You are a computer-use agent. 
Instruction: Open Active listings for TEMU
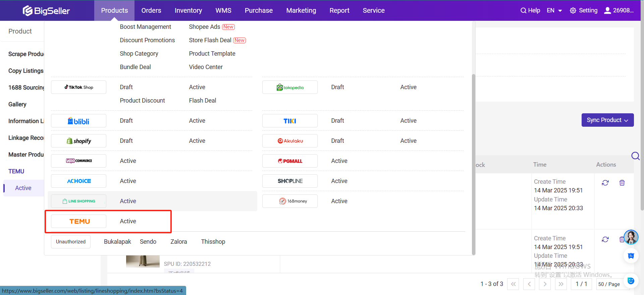tap(128, 221)
